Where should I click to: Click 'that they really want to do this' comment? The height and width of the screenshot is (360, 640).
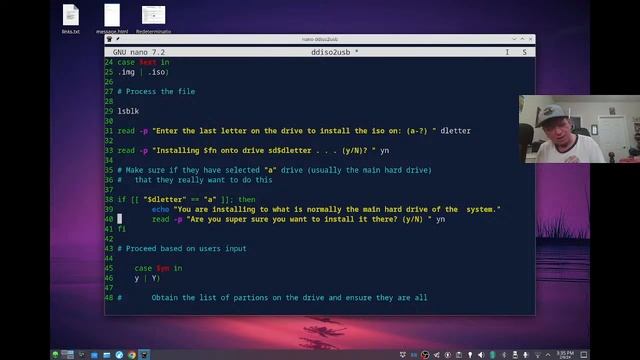[204, 180]
